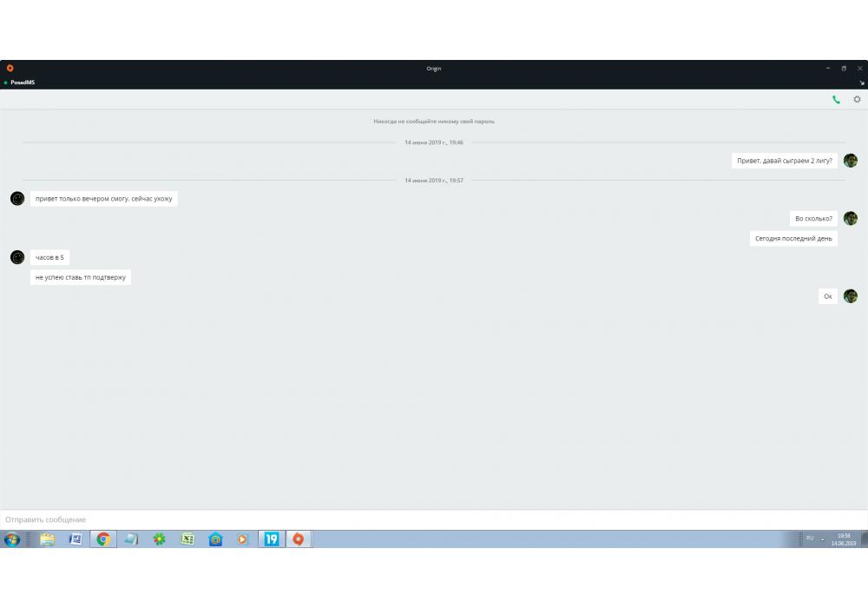Click avatar next to 'часов в 5' message

coord(17,257)
